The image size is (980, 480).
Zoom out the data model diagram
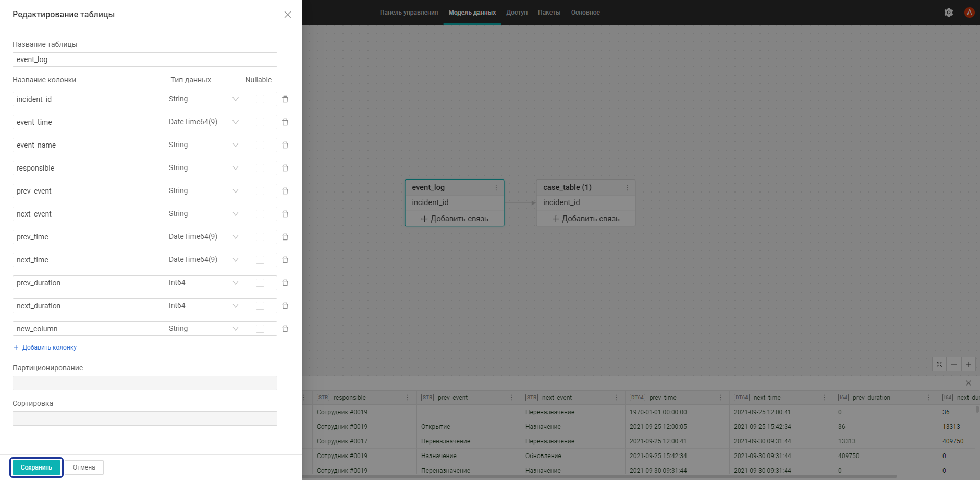click(954, 364)
